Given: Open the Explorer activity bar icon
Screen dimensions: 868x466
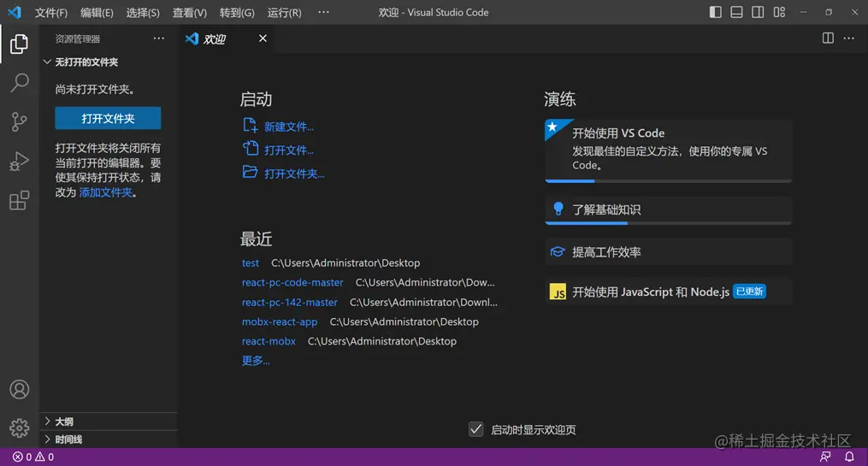Looking at the screenshot, I should tap(19, 44).
